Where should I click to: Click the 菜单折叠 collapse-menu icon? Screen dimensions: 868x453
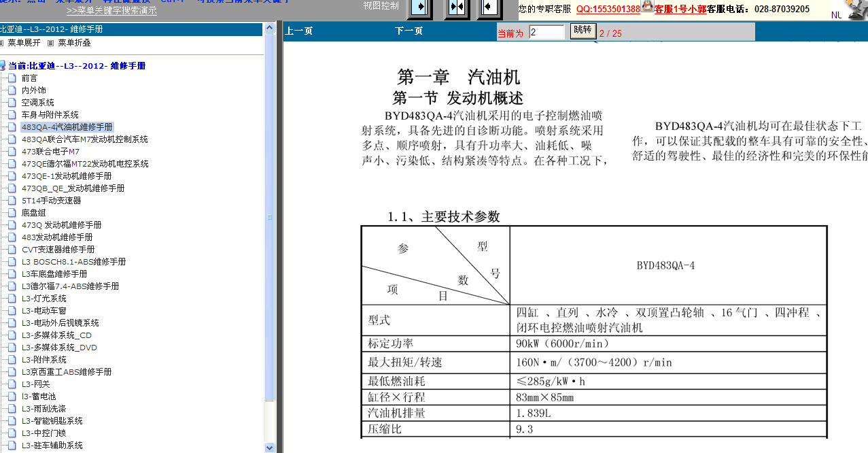[50, 43]
